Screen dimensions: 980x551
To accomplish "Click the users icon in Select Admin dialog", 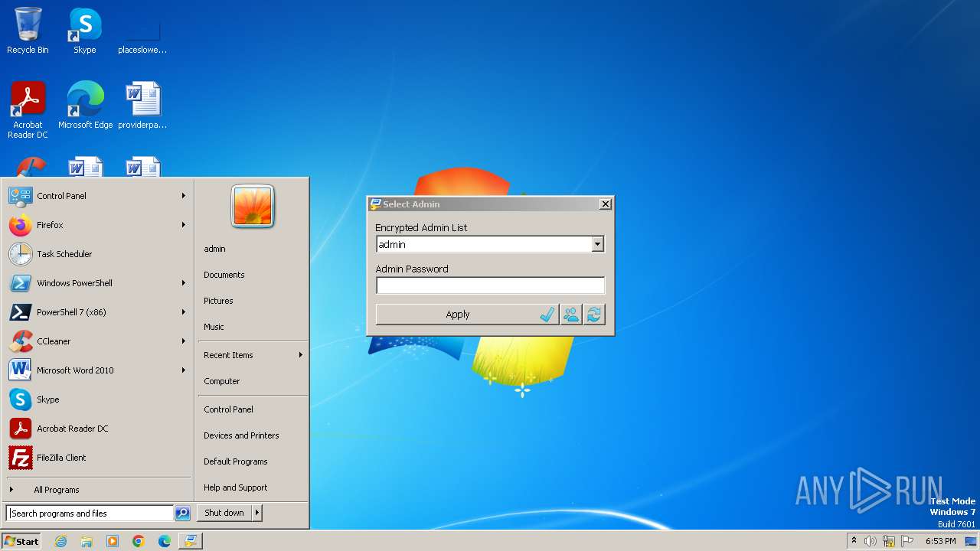I will click(571, 315).
